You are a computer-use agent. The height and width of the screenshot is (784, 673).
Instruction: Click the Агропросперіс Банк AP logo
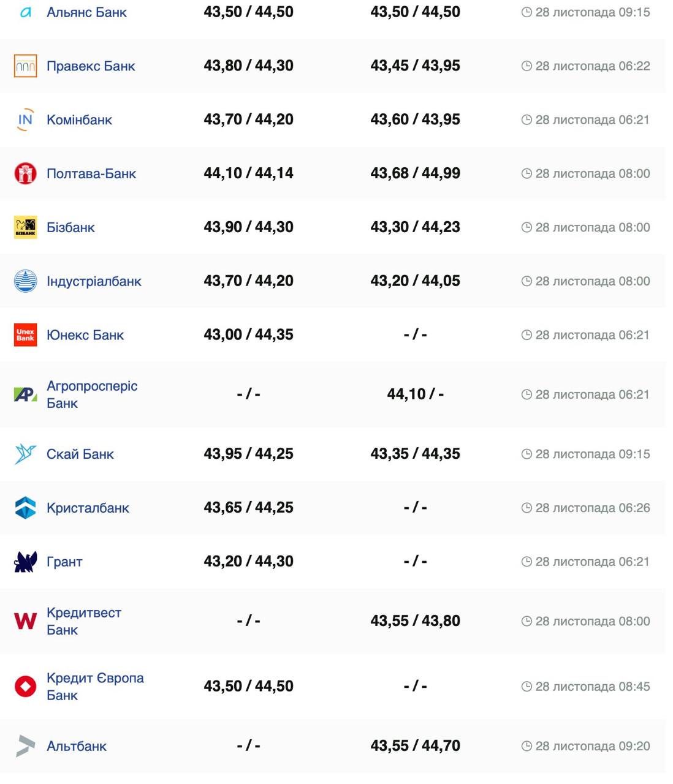point(26,394)
